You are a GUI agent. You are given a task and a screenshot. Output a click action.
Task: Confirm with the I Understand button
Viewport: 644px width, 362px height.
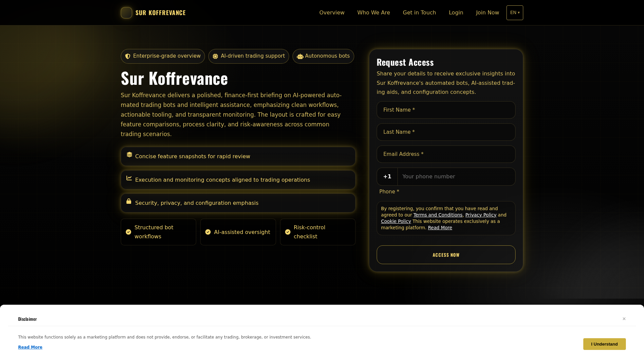point(604,344)
